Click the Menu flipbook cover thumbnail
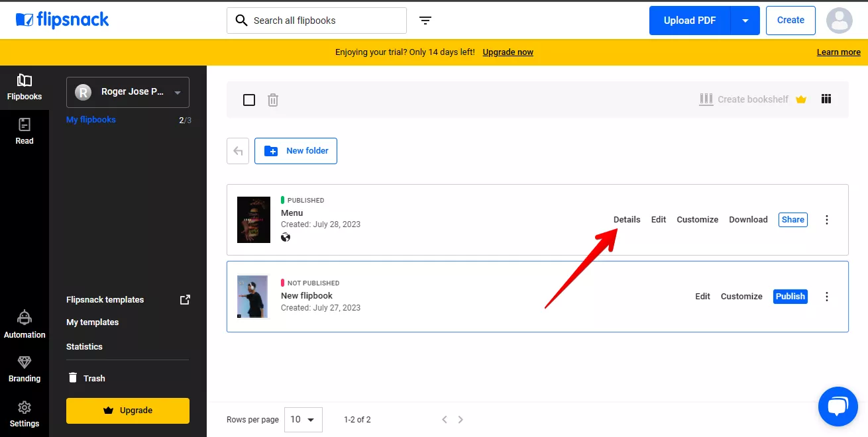Image resolution: width=868 pixels, height=437 pixels. point(254,220)
